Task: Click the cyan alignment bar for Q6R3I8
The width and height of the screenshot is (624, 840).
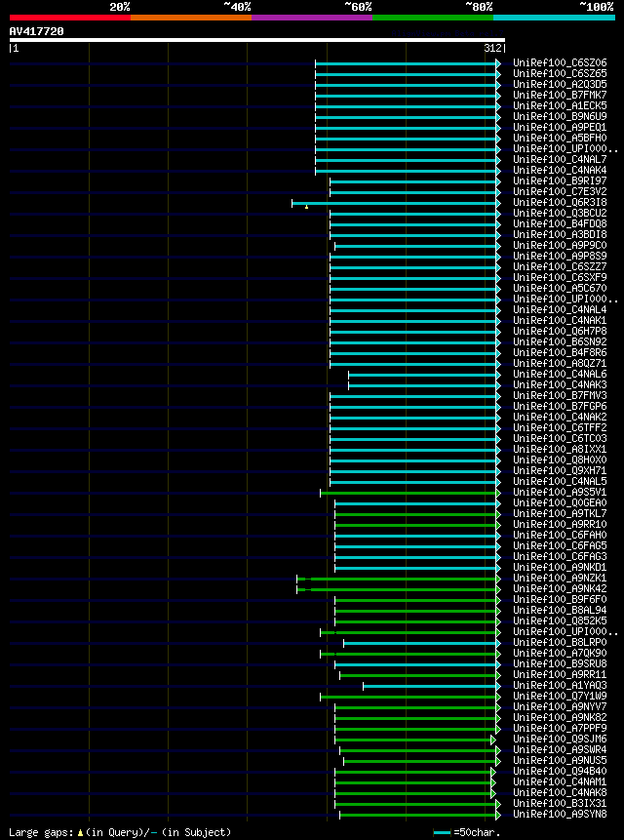Action: point(394,203)
